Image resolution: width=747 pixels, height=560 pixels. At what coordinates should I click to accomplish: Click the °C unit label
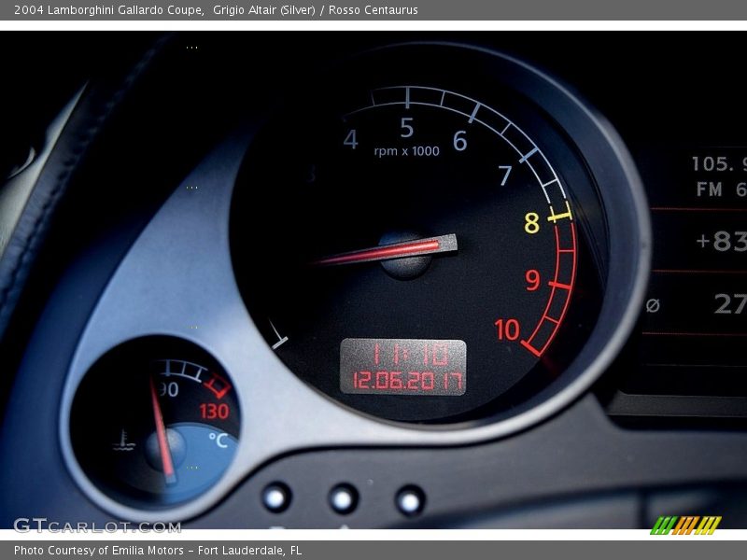pos(218,440)
